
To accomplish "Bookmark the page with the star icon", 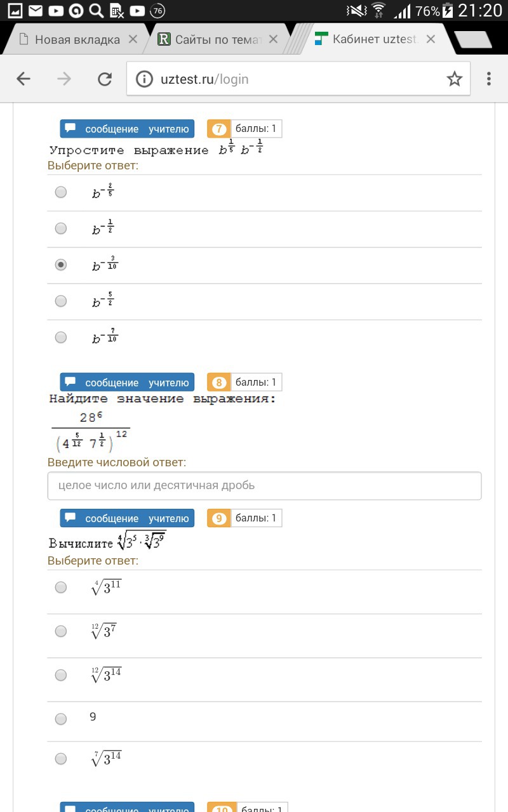I will pyautogui.click(x=454, y=79).
